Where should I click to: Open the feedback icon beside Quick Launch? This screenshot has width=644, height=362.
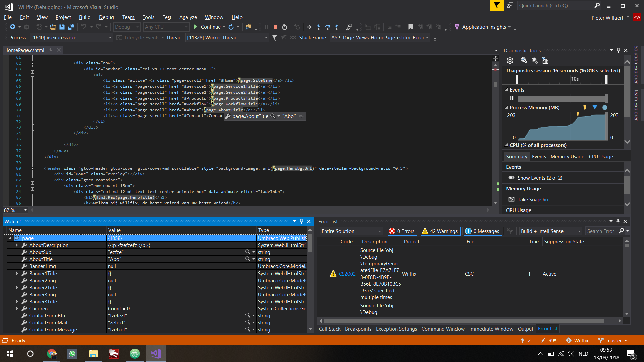(x=510, y=5)
